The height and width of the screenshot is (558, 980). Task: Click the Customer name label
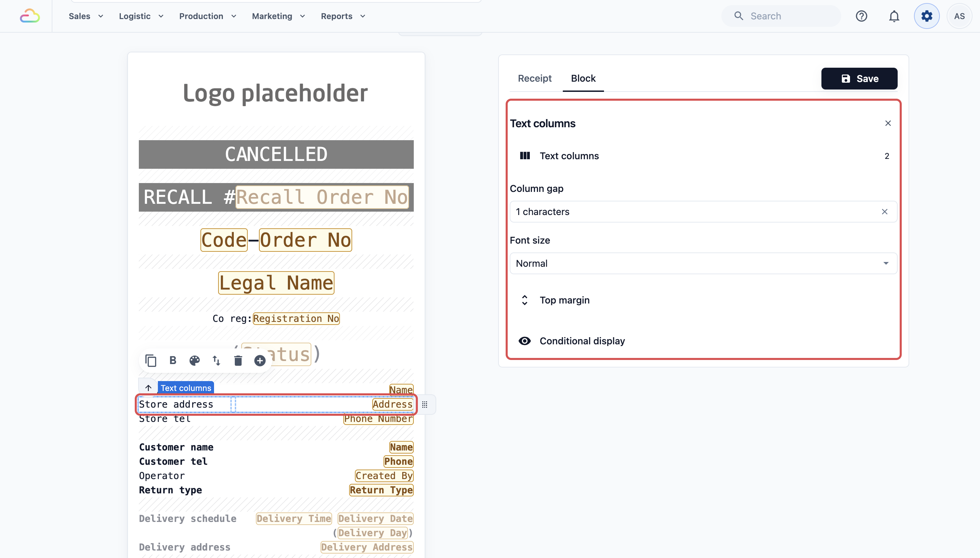pyautogui.click(x=176, y=447)
